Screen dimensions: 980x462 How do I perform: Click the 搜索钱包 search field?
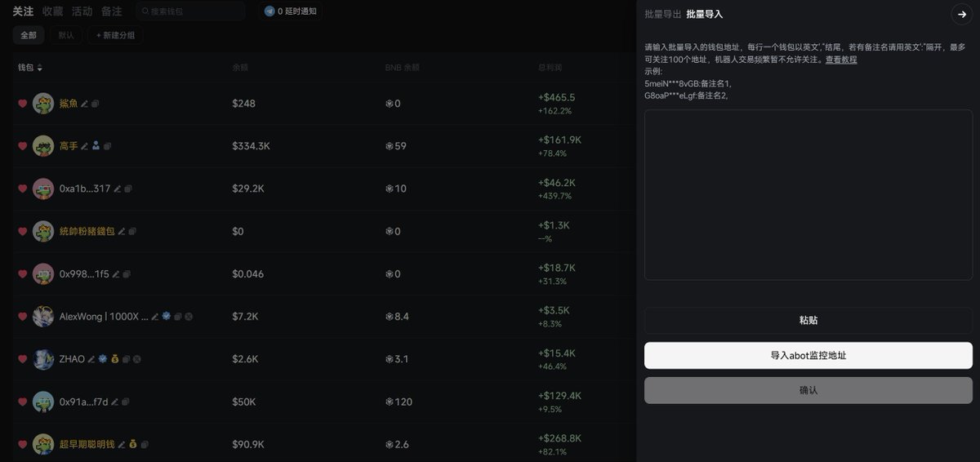[x=190, y=11]
